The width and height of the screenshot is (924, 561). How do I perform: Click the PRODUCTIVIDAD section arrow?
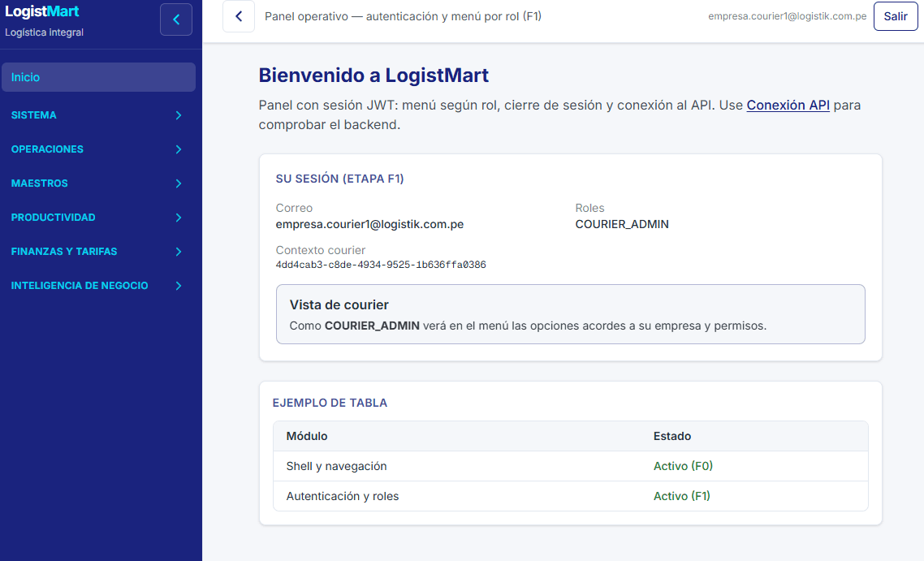tap(178, 218)
